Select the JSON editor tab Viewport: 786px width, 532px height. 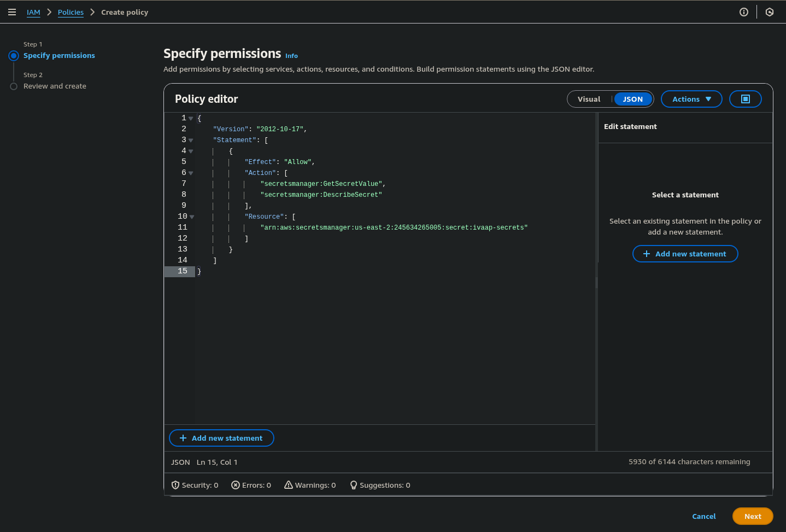(x=632, y=99)
